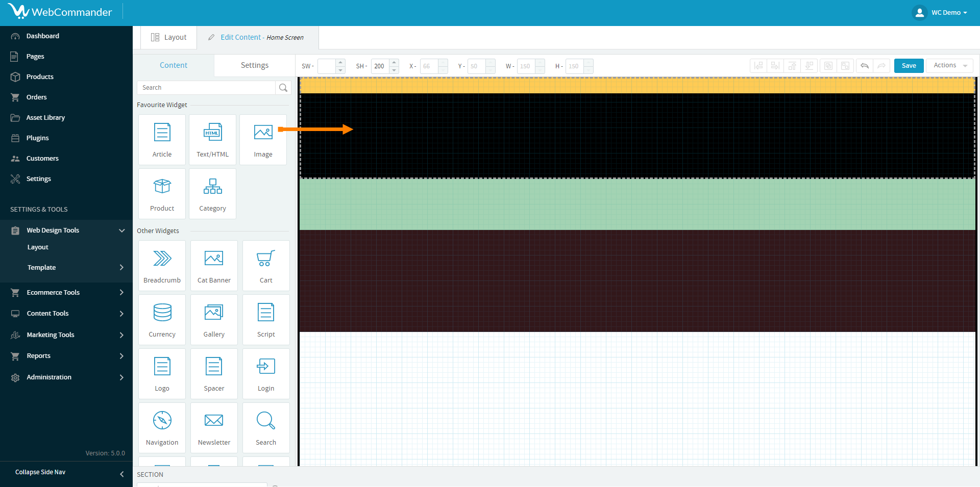Select the Navigation widget
This screenshot has width=980, height=487.
coord(162,428)
